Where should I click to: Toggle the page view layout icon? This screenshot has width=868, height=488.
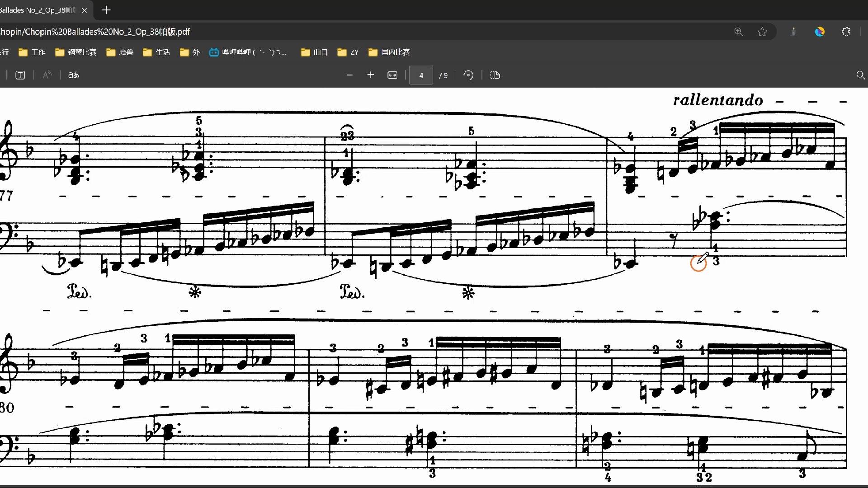click(495, 75)
